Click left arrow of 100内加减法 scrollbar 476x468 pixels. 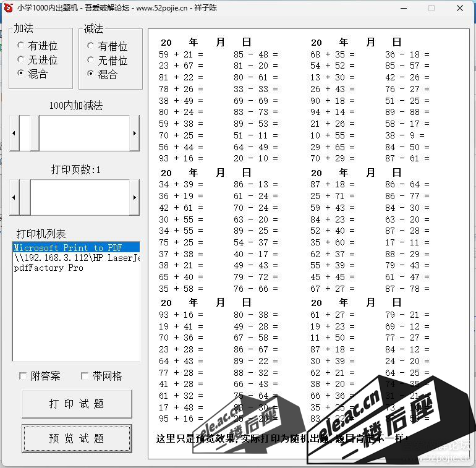(x=14, y=133)
